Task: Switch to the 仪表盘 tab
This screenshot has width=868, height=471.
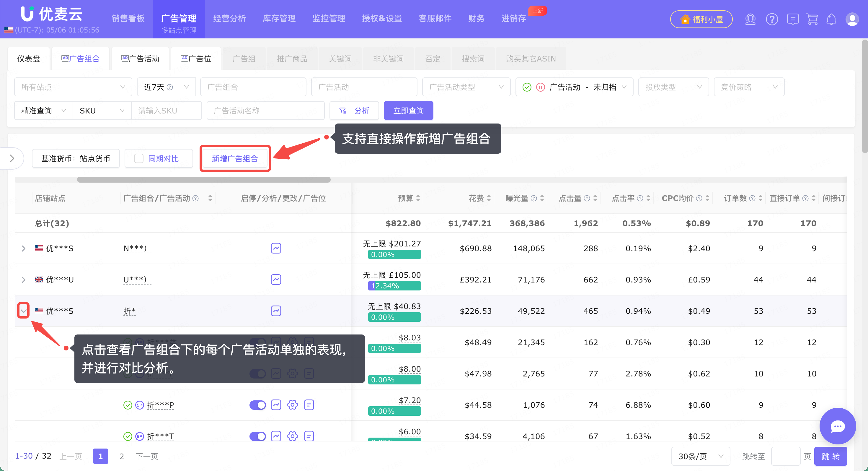Action: click(x=29, y=59)
